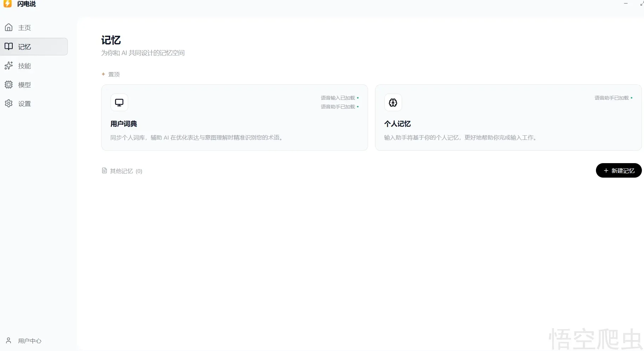Open the 模型 menu item
This screenshot has width=644, height=351.
(x=24, y=85)
